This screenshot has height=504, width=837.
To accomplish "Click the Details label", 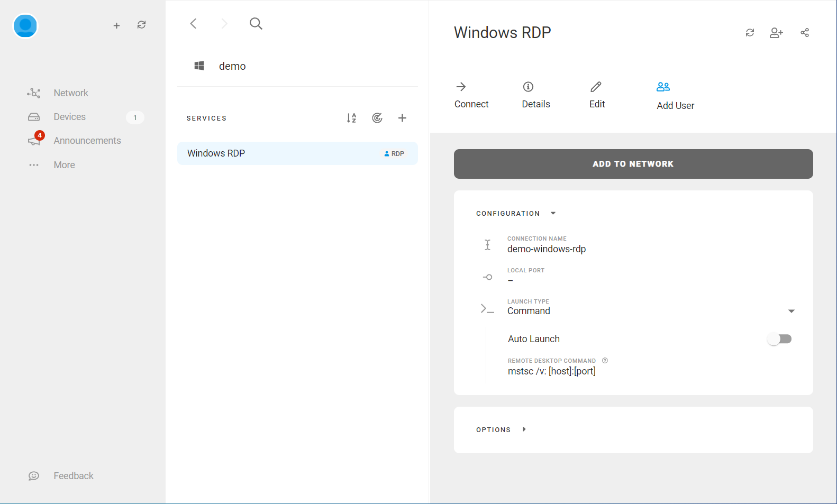I will (536, 104).
